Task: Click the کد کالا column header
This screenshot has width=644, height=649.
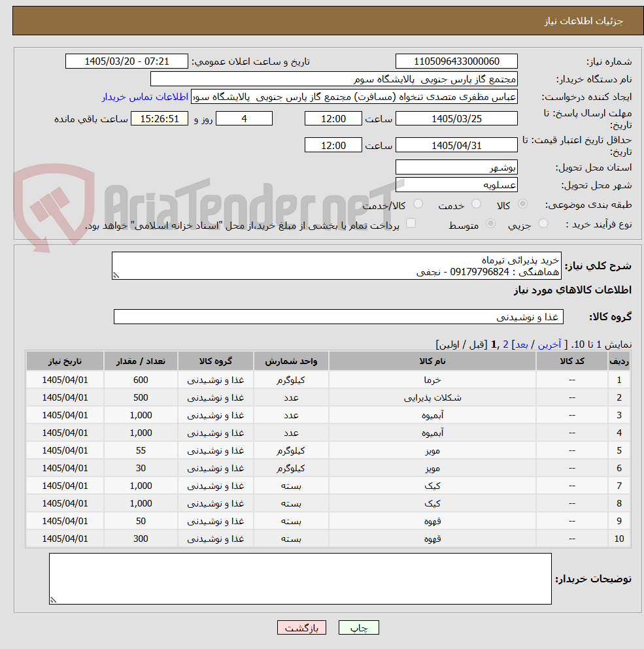Action: click(572, 361)
